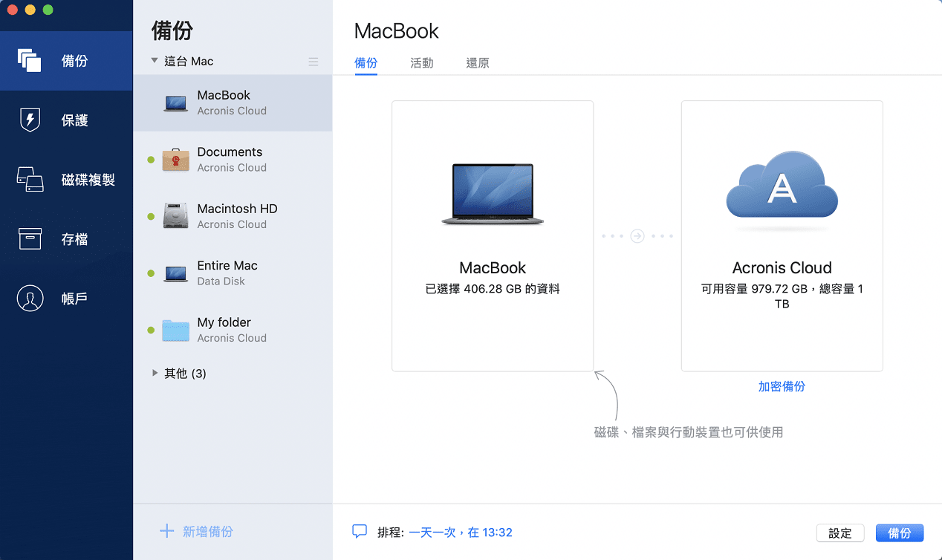Click the comment bubble icon near 排程
The width and height of the screenshot is (942, 560).
360,532
